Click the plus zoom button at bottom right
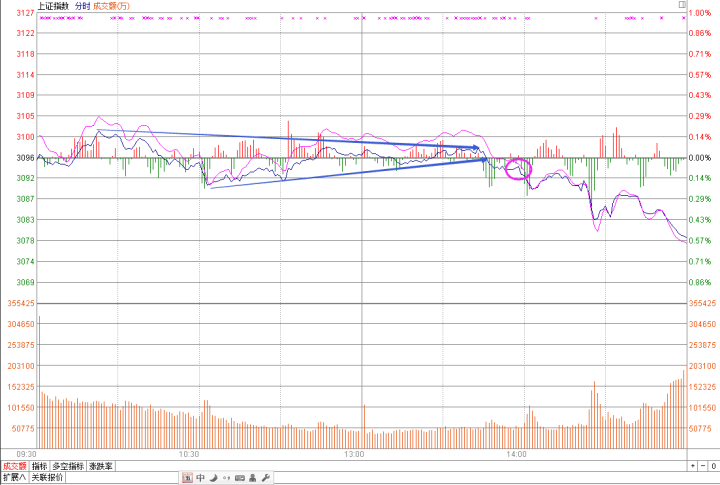This screenshot has height=485, width=720. coord(692,466)
